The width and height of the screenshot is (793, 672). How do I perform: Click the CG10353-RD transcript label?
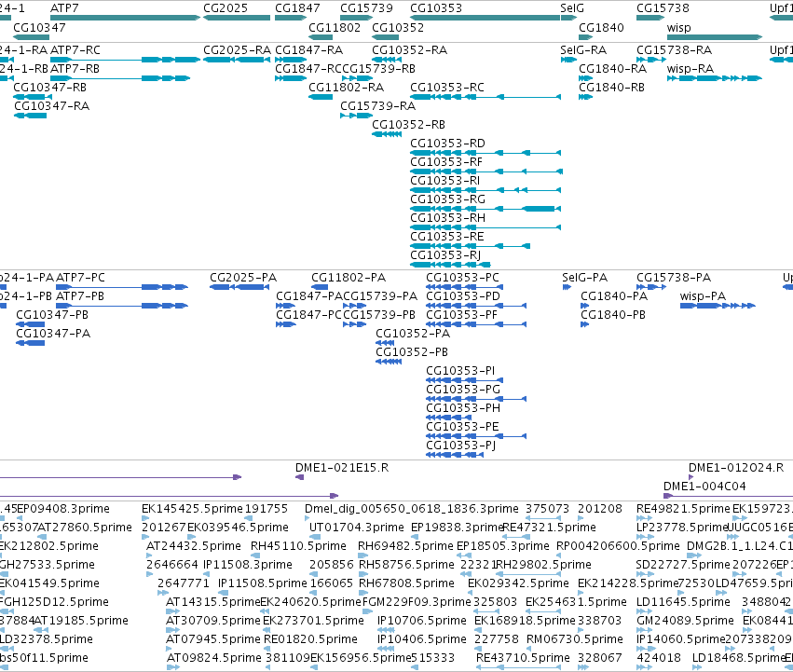point(447,144)
